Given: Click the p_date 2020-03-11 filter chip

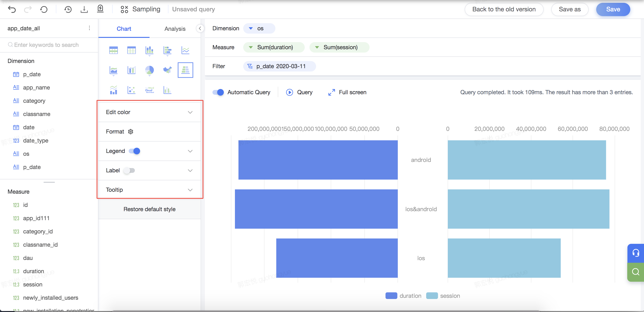Looking at the screenshot, I should coord(279,66).
